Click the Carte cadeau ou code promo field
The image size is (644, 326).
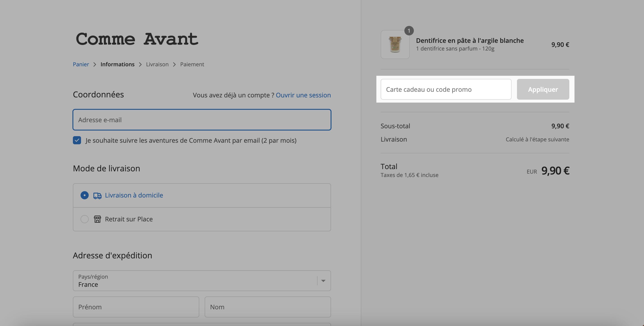(446, 89)
